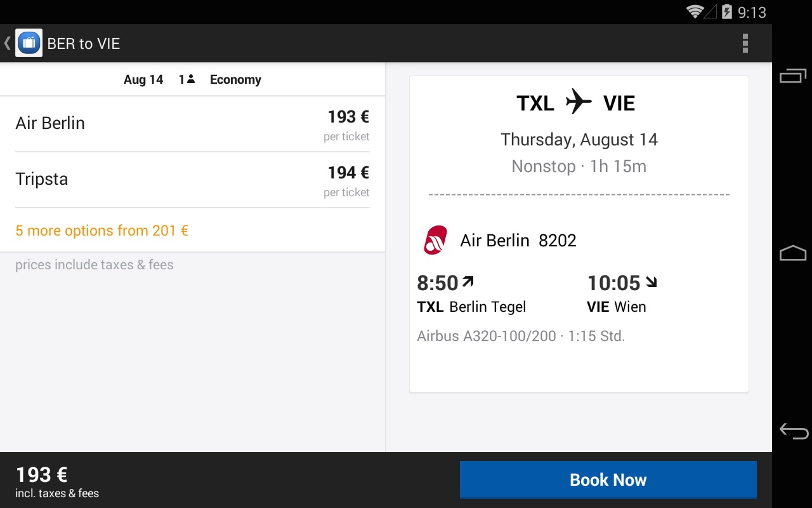The height and width of the screenshot is (508, 812).
Task: Open Android recent apps button
Action: [792, 76]
